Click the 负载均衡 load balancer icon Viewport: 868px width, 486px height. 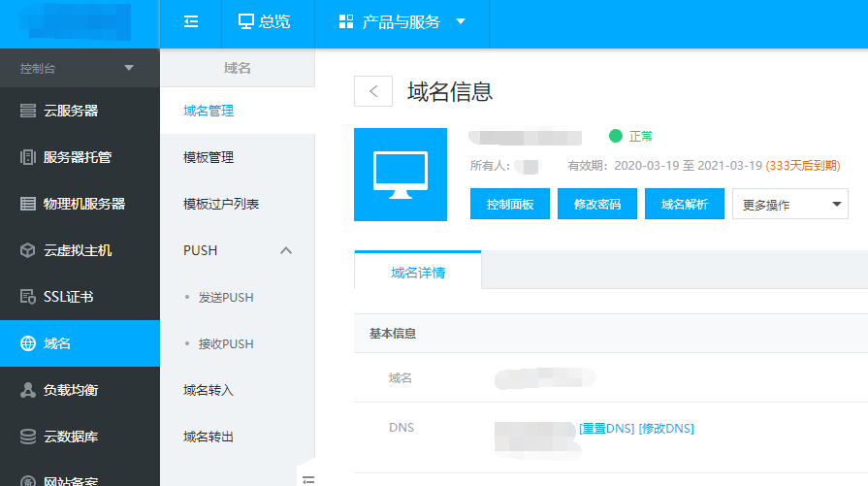(x=28, y=390)
